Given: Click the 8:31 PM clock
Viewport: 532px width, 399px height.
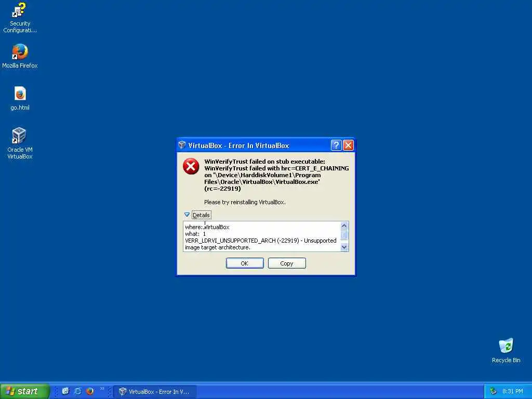Looking at the screenshot, I should 512,392.
